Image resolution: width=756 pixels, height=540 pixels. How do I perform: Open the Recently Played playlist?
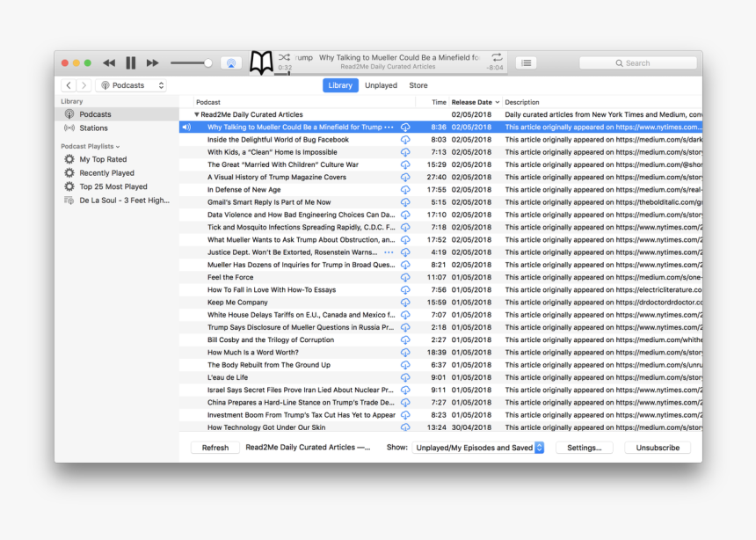click(x=116, y=172)
